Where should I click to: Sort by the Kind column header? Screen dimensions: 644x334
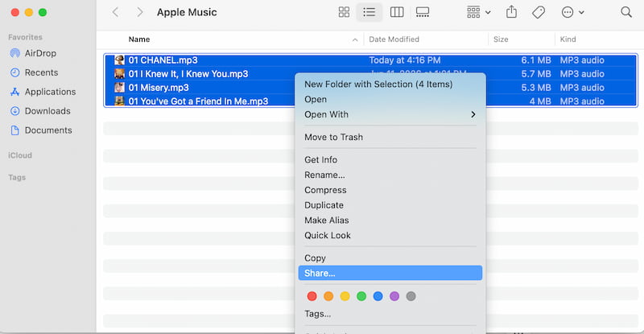(x=568, y=39)
